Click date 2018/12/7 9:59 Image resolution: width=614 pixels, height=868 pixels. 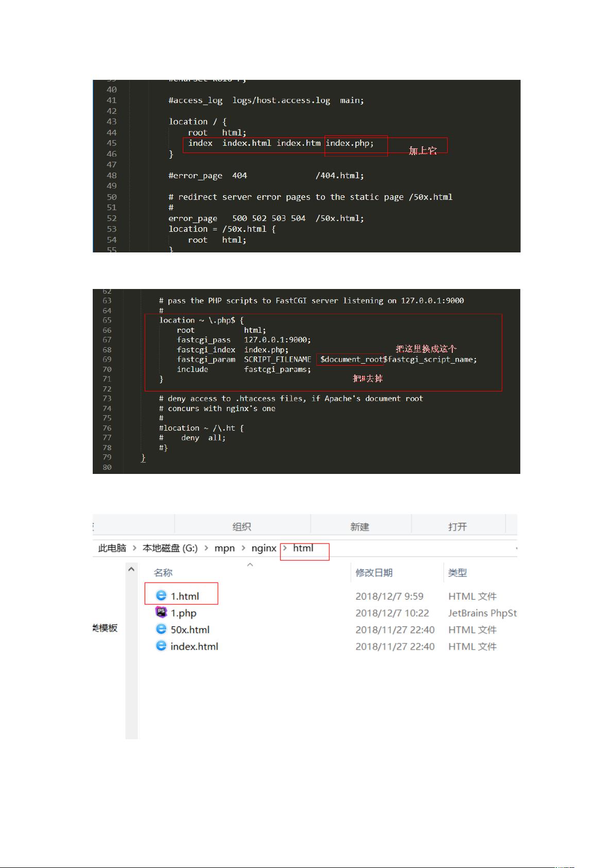[x=389, y=596]
